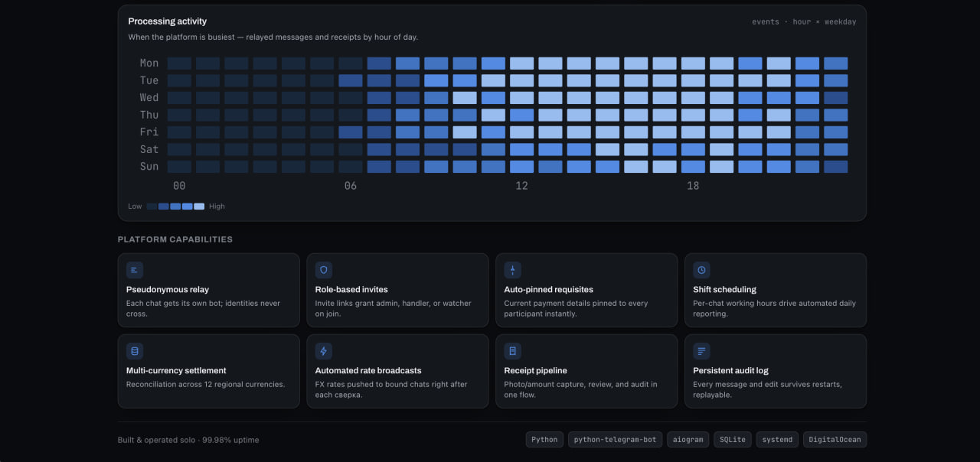Click the "Thu" row label
The height and width of the screenshot is (462, 980).
(149, 115)
